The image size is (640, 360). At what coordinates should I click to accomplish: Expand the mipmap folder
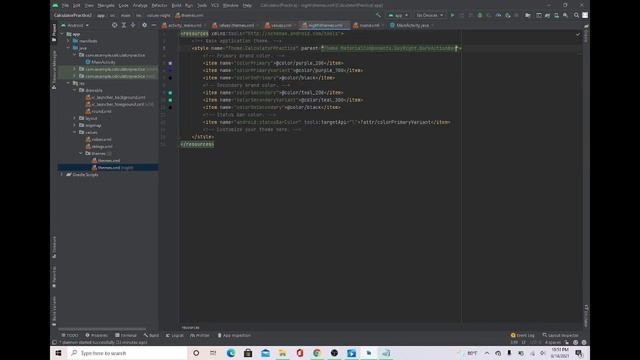point(75,125)
